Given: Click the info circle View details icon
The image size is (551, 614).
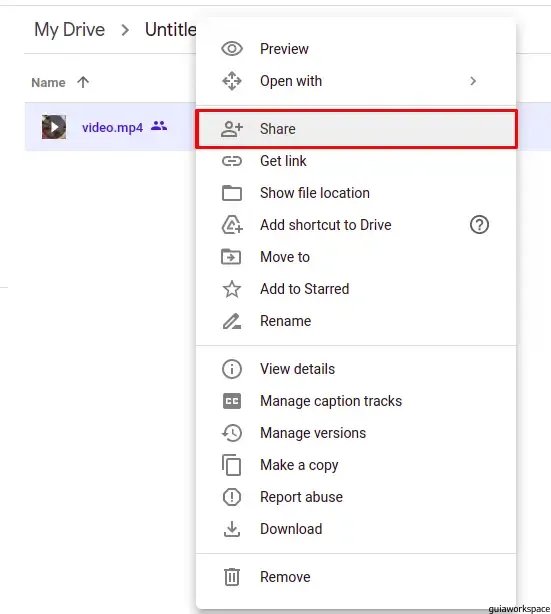Looking at the screenshot, I should (x=232, y=369).
